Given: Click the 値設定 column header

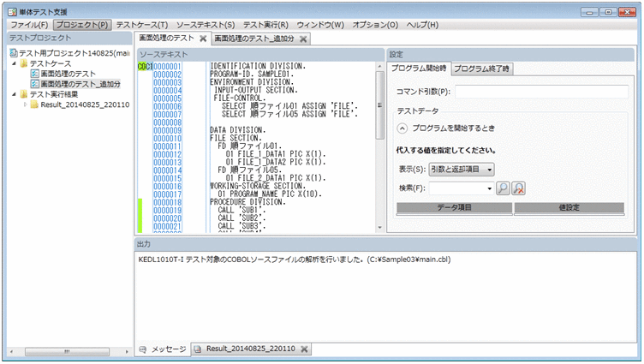Looking at the screenshot, I should tap(569, 208).
